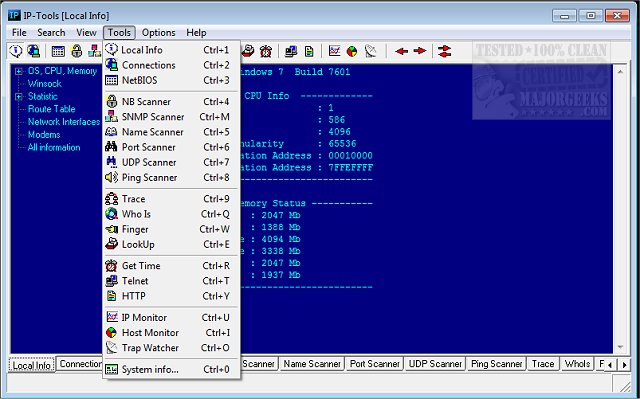Open the Help menu
Viewport: 640px width, 399px height.
coord(196,33)
